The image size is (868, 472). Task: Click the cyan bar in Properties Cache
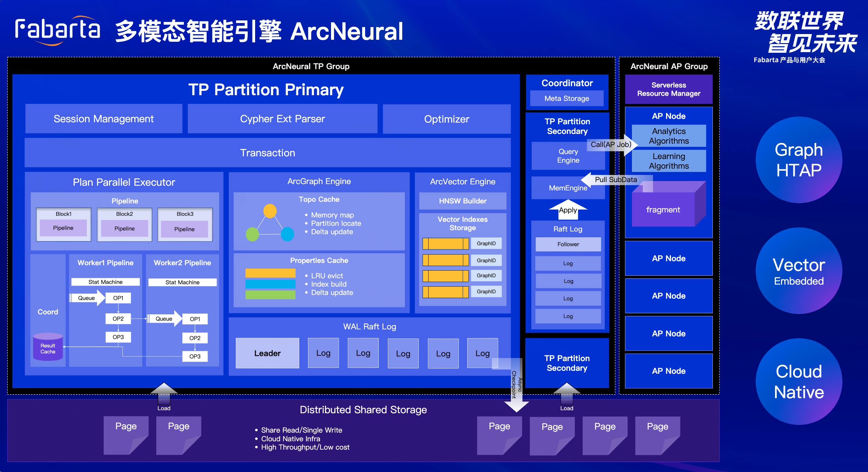pos(270,284)
